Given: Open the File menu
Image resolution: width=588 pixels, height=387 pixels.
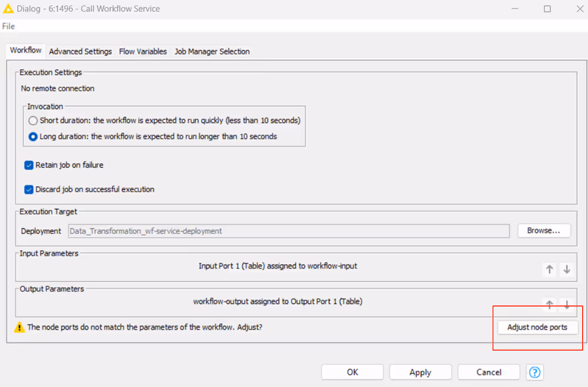Looking at the screenshot, I should pyautogui.click(x=9, y=26).
